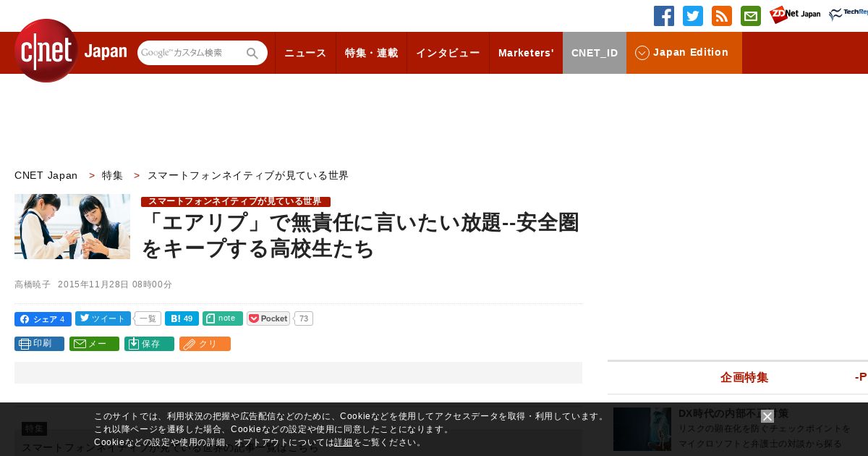Open the orange RSS feed icon

tap(722, 16)
